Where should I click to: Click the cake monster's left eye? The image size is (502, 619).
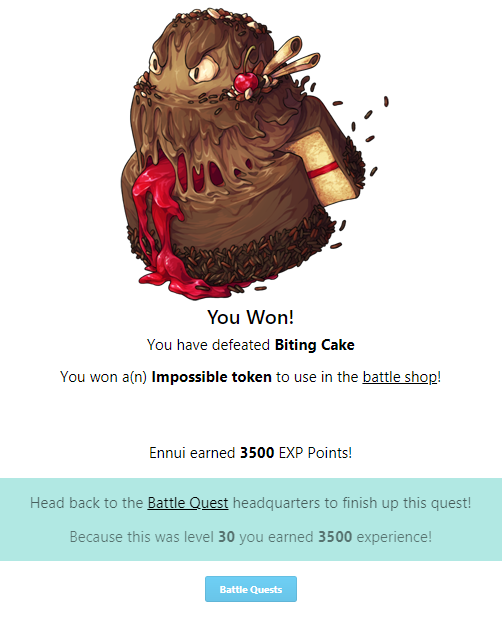pos(155,62)
